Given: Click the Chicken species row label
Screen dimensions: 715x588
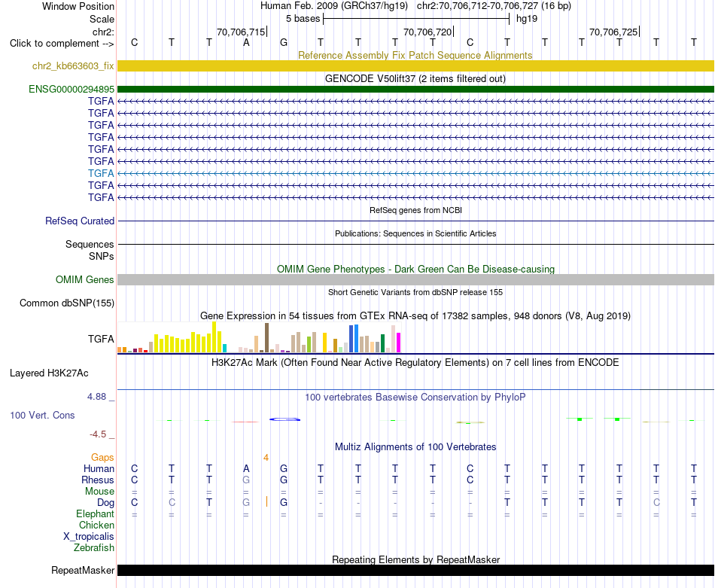Looking at the screenshot, I should (96, 525).
